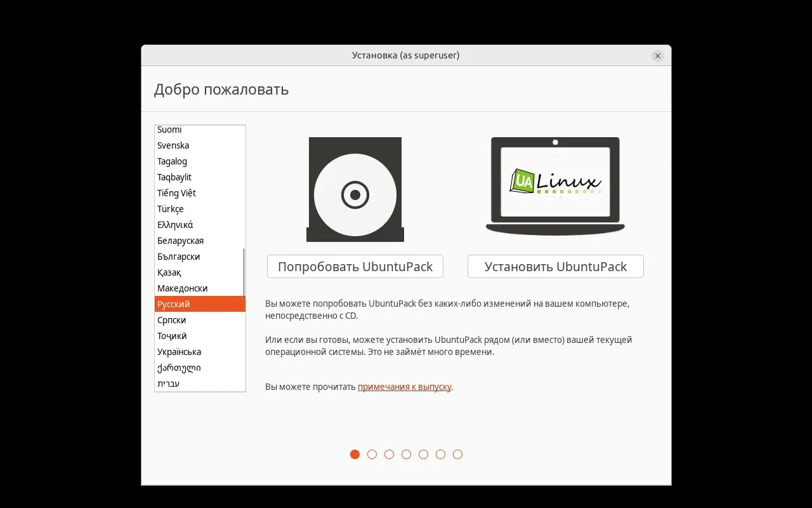Choose Српски language
Screen dimensions: 812x508
click(x=200, y=320)
